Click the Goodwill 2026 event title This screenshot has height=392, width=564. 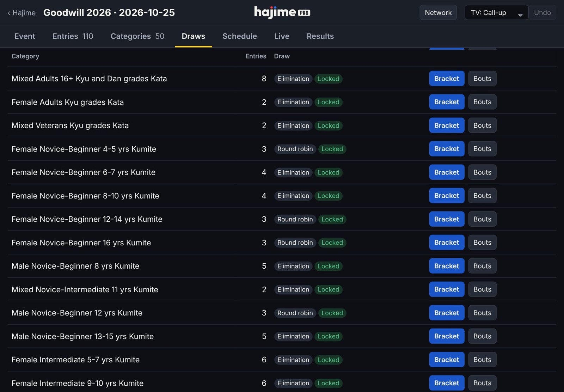click(109, 13)
